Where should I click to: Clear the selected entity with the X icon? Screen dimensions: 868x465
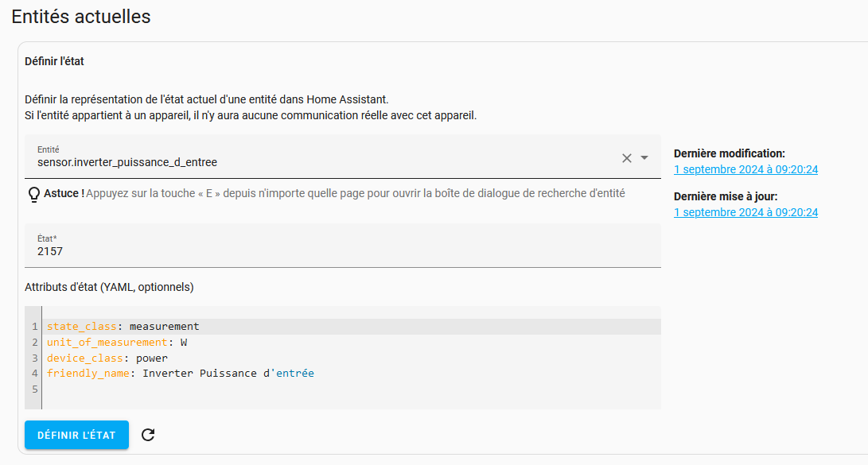point(627,158)
